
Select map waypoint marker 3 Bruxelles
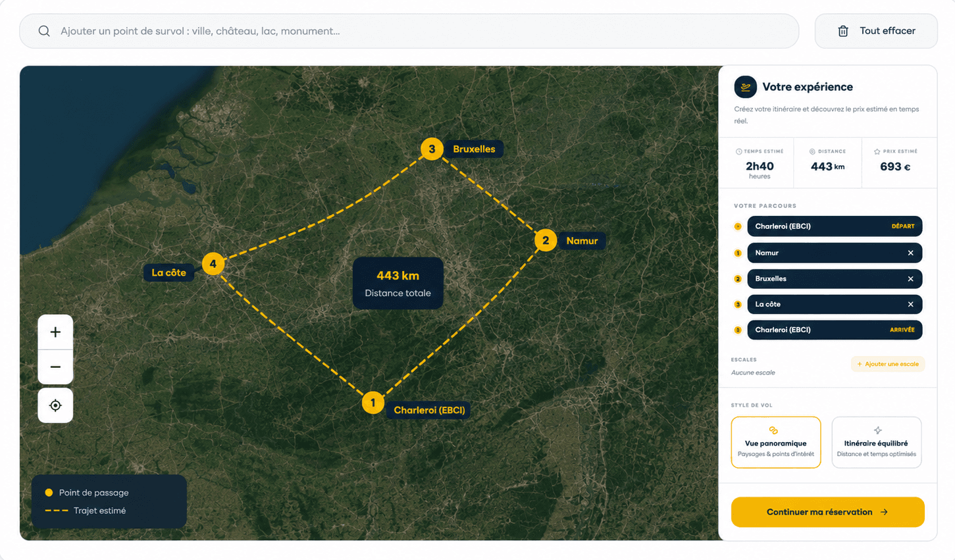(x=432, y=149)
